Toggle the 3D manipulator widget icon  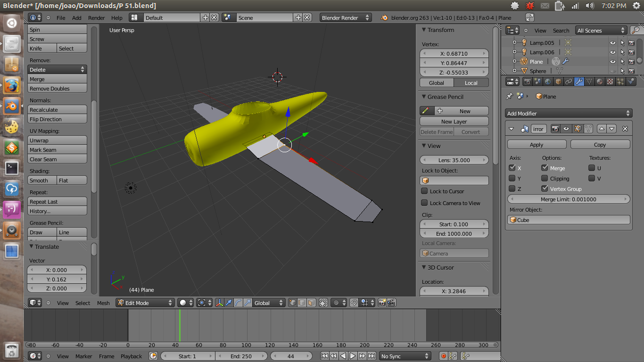[x=220, y=303]
